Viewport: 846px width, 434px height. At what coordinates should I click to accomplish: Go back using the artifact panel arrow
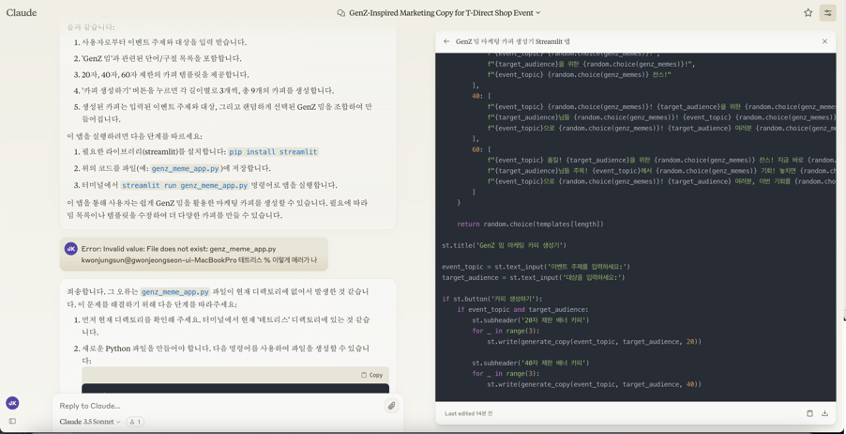tap(446, 41)
